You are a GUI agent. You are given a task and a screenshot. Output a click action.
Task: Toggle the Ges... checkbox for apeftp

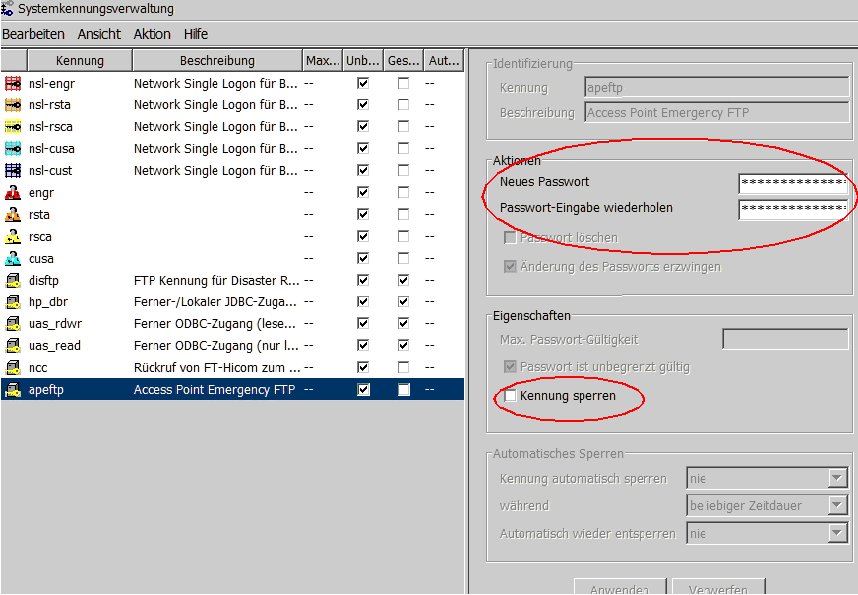coord(403,389)
